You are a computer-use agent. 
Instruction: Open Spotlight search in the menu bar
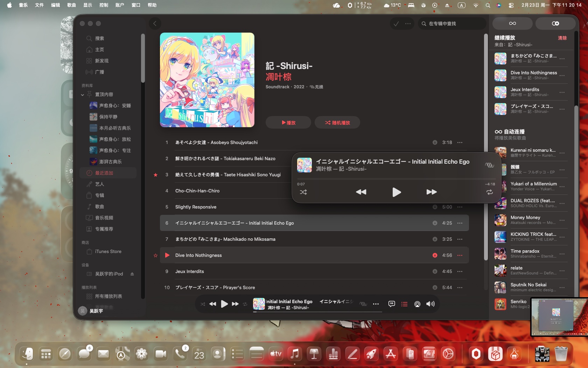click(488, 5)
